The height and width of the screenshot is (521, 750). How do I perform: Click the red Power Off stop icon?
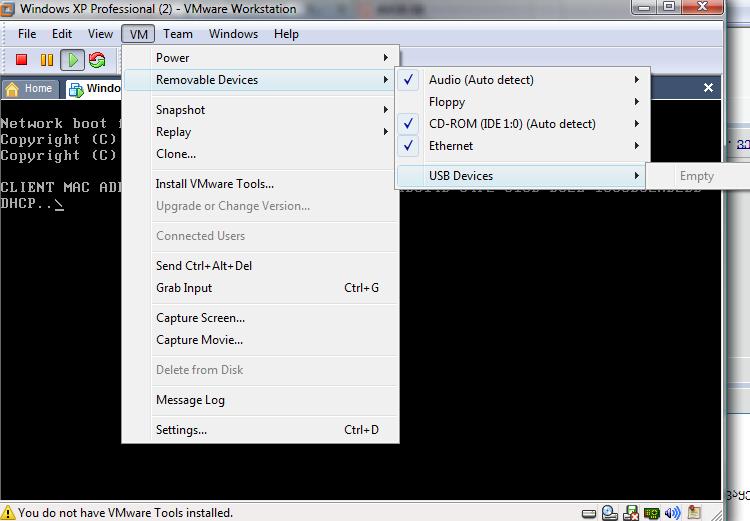click(x=21, y=60)
